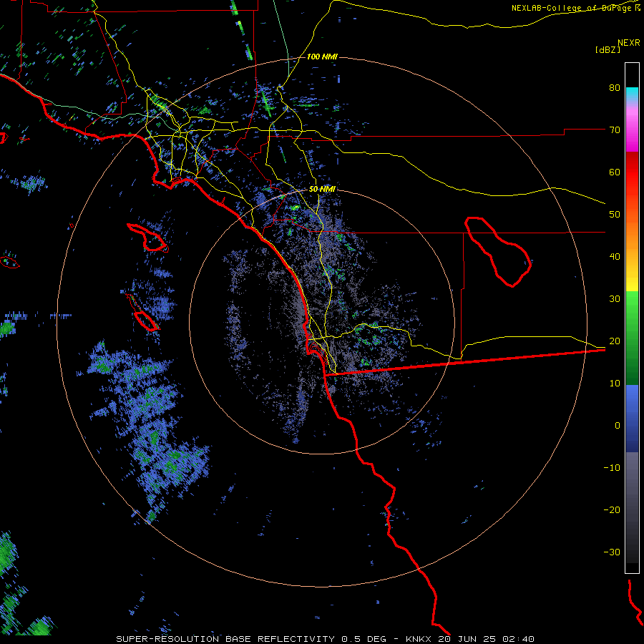This screenshot has width=644, height=644.
Task: Click the -20 value on the dBZ scale
Action: [x=612, y=510]
